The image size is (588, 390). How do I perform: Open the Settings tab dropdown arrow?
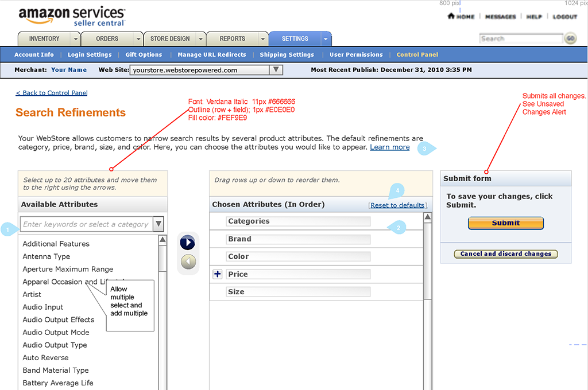326,39
